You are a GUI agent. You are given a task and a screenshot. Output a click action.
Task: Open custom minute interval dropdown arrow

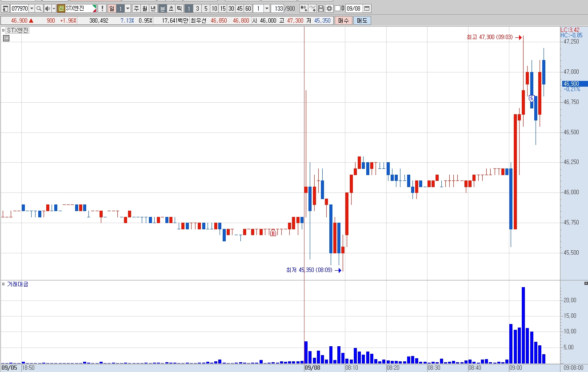267,8
